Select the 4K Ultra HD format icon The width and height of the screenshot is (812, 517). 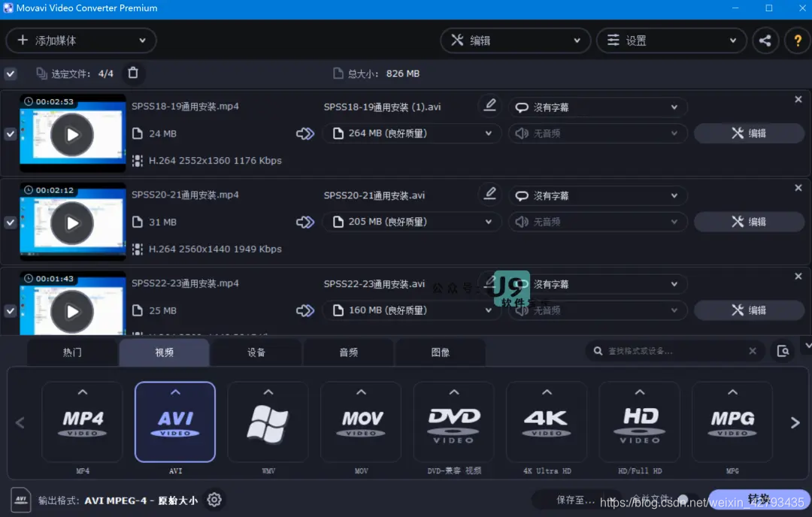pyautogui.click(x=547, y=422)
